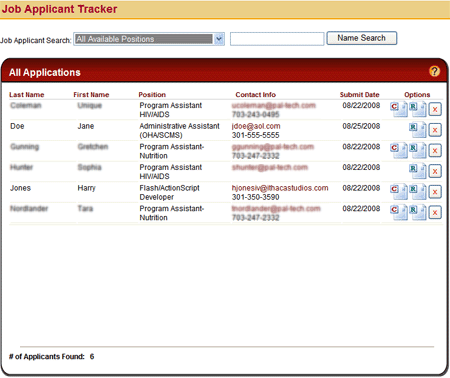Select the first name Harry cell

[86, 188]
